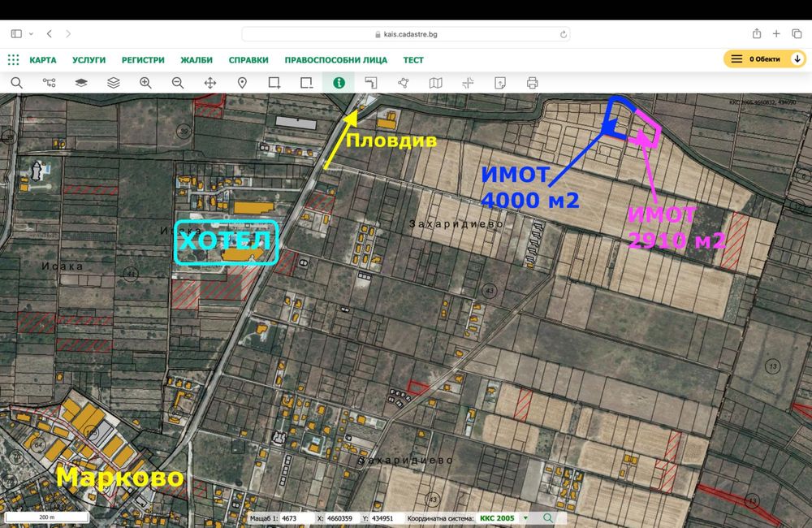Viewport: 812px width, 528px height.
Task: Toggle the Safari sidebar button
Action: 16,34
